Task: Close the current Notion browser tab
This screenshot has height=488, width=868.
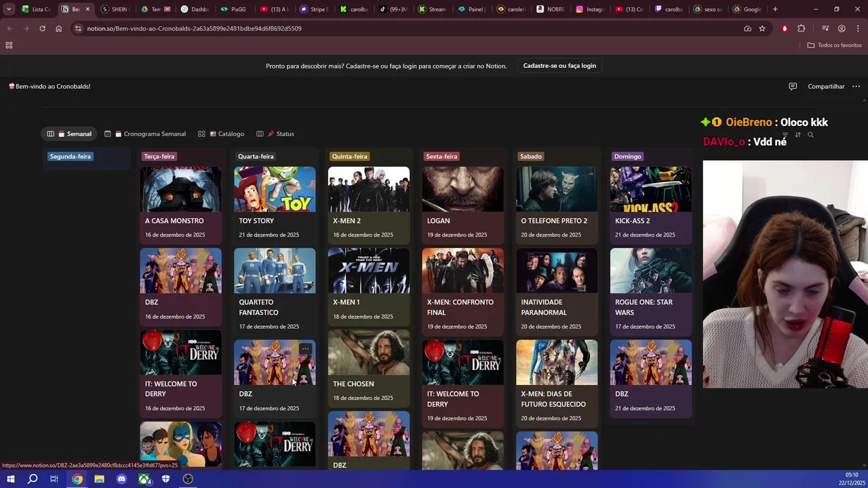Action: [87, 9]
